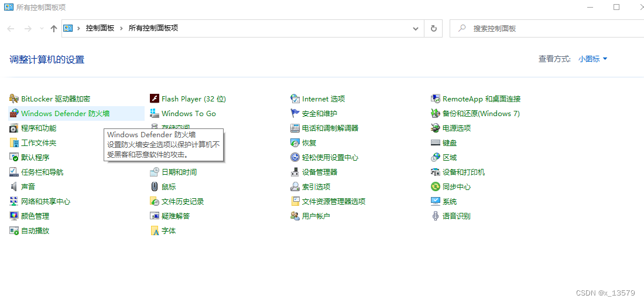Open recent locations dropdown beside forward arrow
644x302 pixels.
(x=42, y=29)
